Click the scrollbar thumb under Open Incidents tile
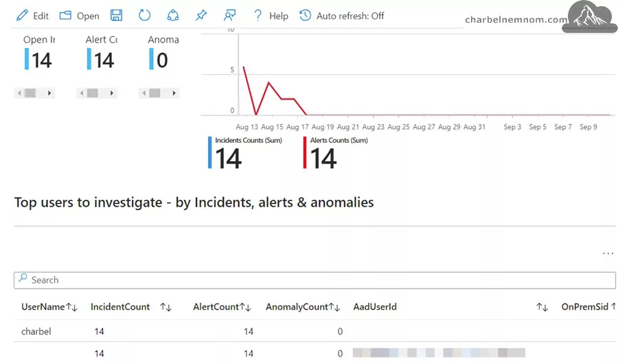Image resolution: width=618 pixels, height=364 pixels. click(x=30, y=93)
